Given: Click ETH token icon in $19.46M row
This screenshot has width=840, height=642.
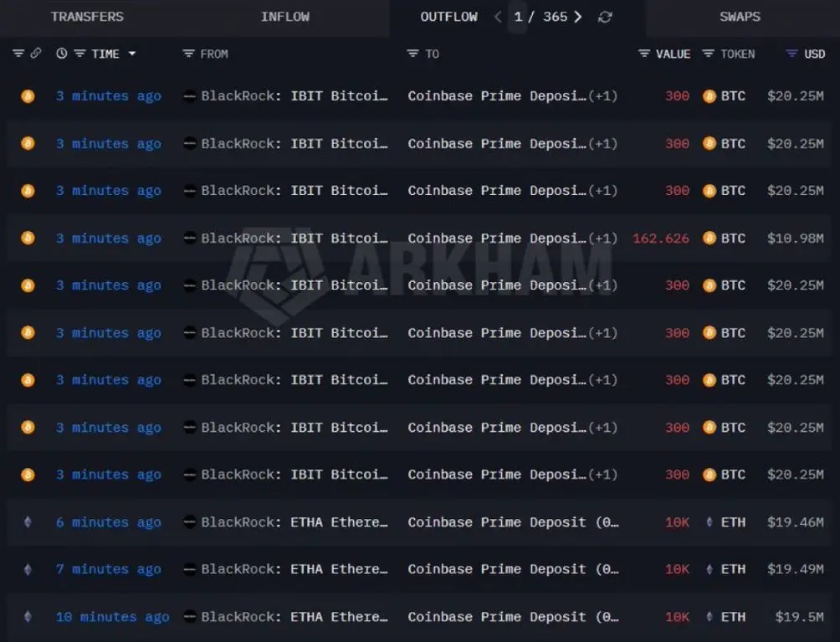Looking at the screenshot, I should 709,522.
